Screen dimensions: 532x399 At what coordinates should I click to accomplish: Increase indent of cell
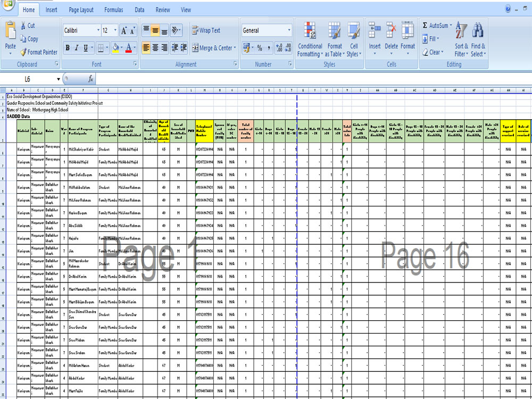[x=184, y=48]
